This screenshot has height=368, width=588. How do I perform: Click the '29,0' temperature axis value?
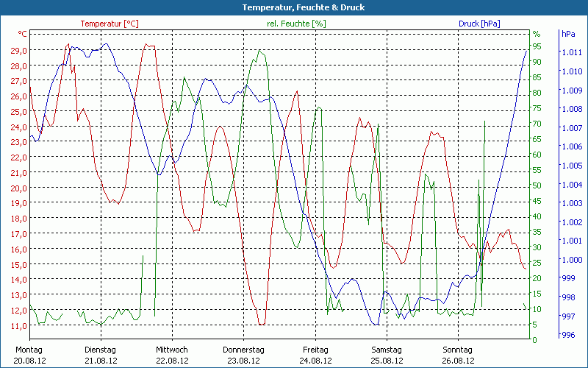pos(19,50)
